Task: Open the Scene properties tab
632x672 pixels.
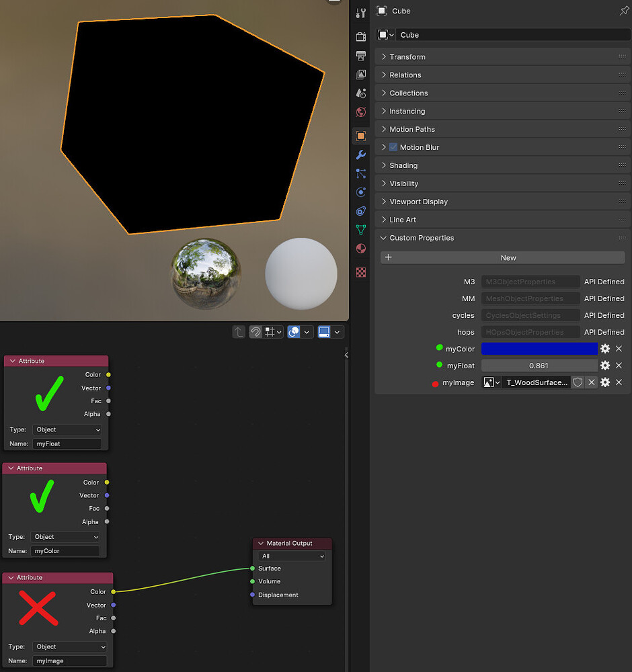Action: pyautogui.click(x=361, y=93)
